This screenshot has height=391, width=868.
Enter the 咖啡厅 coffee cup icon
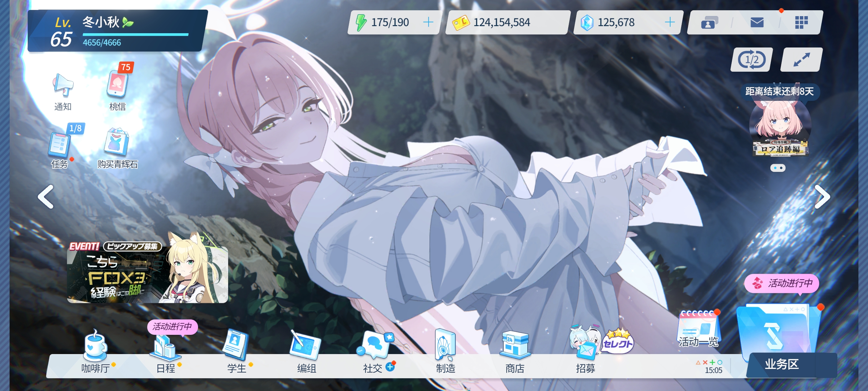tap(95, 347)
